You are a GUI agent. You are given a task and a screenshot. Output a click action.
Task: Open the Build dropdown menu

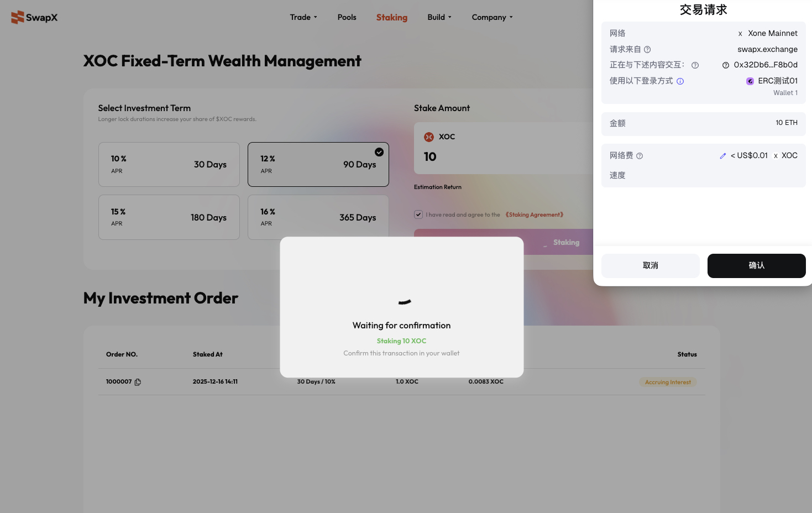(439, 17)
